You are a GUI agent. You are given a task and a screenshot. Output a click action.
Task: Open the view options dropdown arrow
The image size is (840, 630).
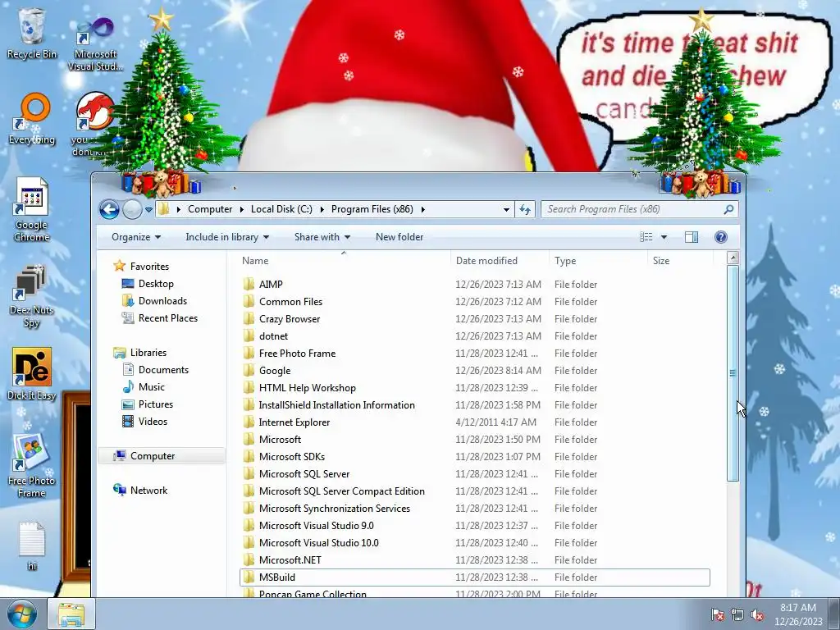664,237
